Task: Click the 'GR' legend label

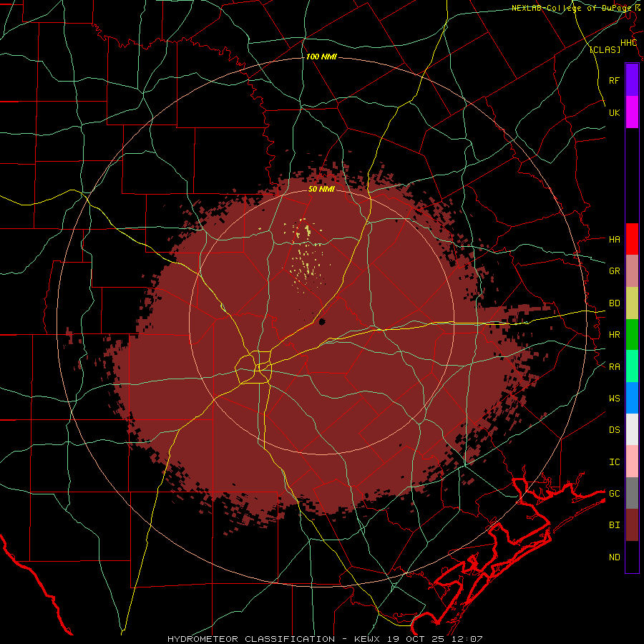Action: pos(614,270)
